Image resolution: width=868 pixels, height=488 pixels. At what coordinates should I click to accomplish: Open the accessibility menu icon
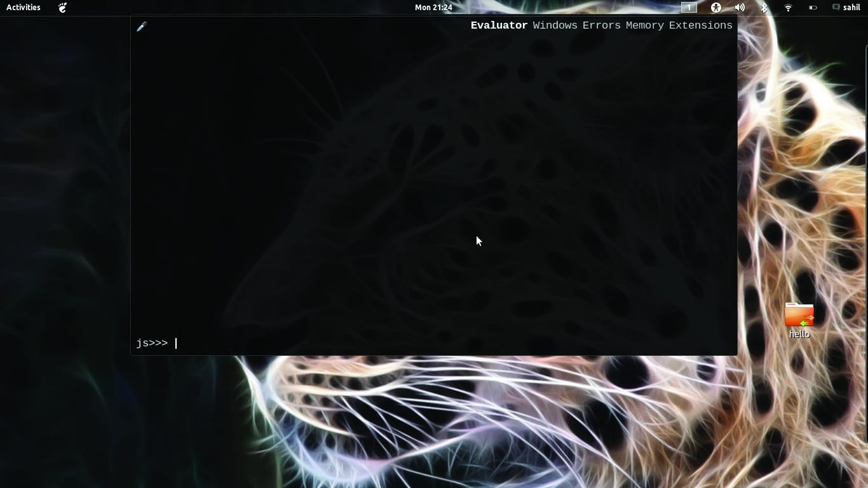(716, 8)
